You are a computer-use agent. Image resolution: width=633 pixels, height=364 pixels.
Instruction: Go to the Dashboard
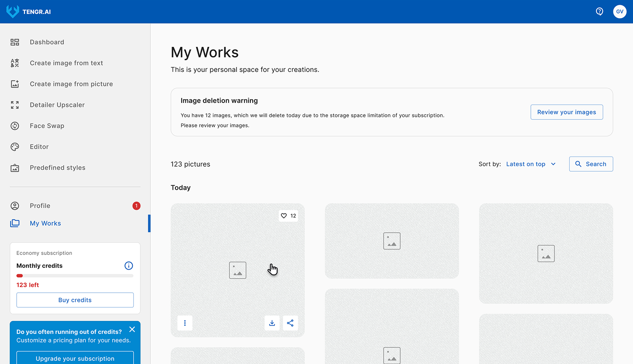pos(47,42)
